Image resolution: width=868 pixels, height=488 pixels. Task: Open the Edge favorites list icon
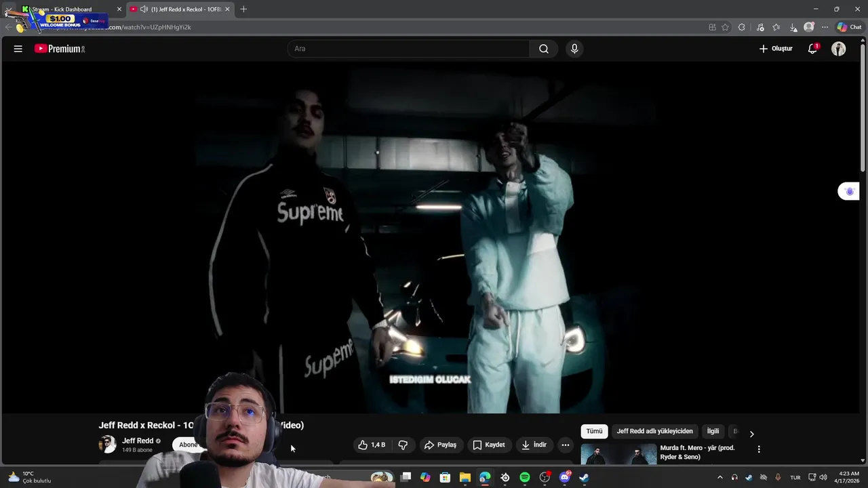click(776, 27)
